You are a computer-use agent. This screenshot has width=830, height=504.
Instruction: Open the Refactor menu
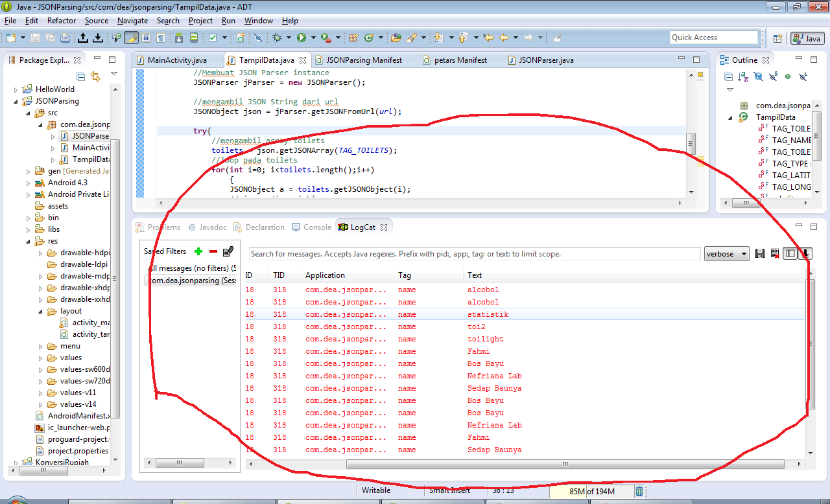point(62,21)
